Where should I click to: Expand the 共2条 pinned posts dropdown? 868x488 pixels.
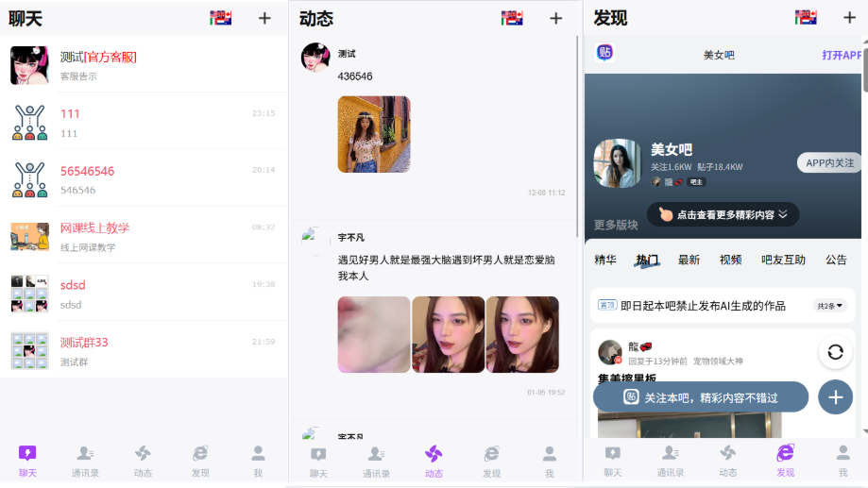pyautogui.click(x=829, y=306)
